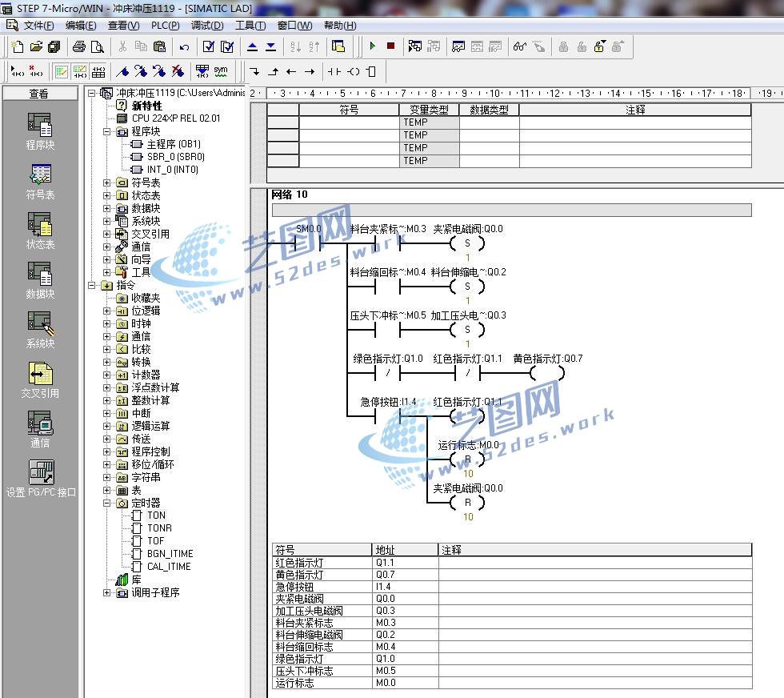Open 通信 in the navigation bar
Viewport: 784px width, 698px height.
tap(40, 429)
